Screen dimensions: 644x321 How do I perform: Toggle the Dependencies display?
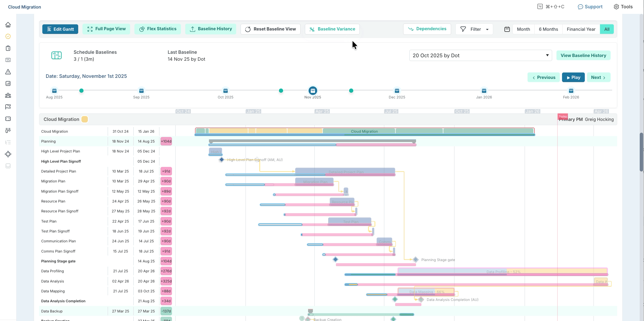point(427,29)
